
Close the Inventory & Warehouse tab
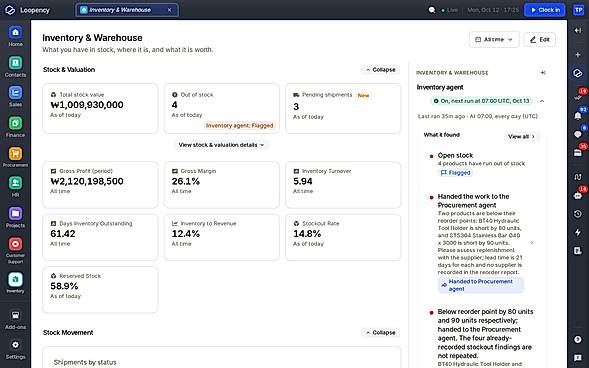pos(169,10)
